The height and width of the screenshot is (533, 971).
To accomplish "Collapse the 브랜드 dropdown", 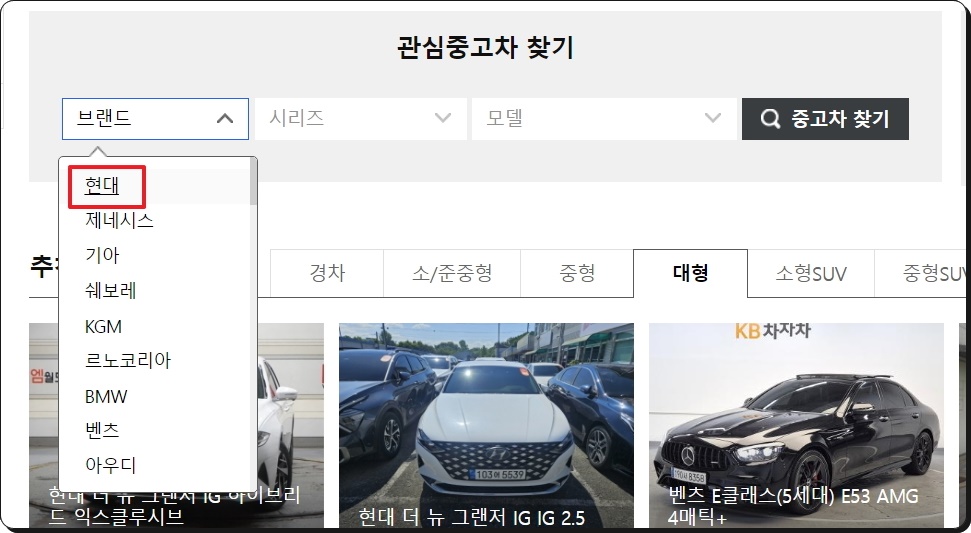I will [155, 119].
